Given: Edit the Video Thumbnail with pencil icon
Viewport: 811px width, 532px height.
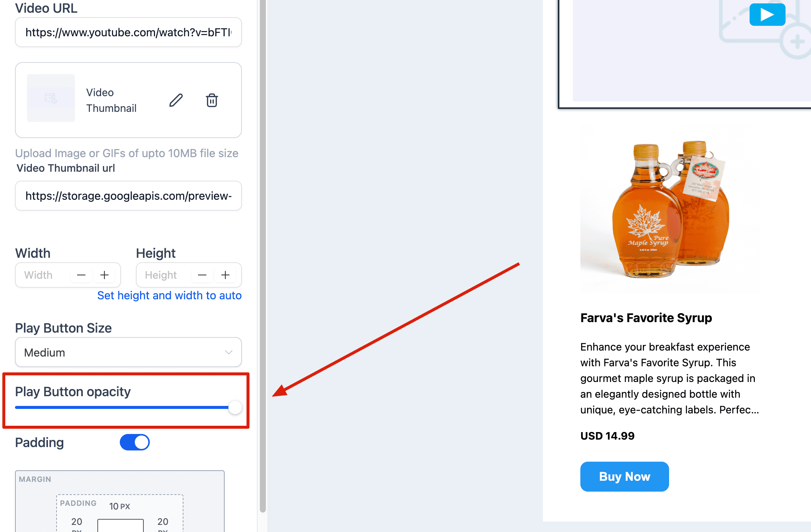Looking at the screenshot, I should [x=176, y=100].
